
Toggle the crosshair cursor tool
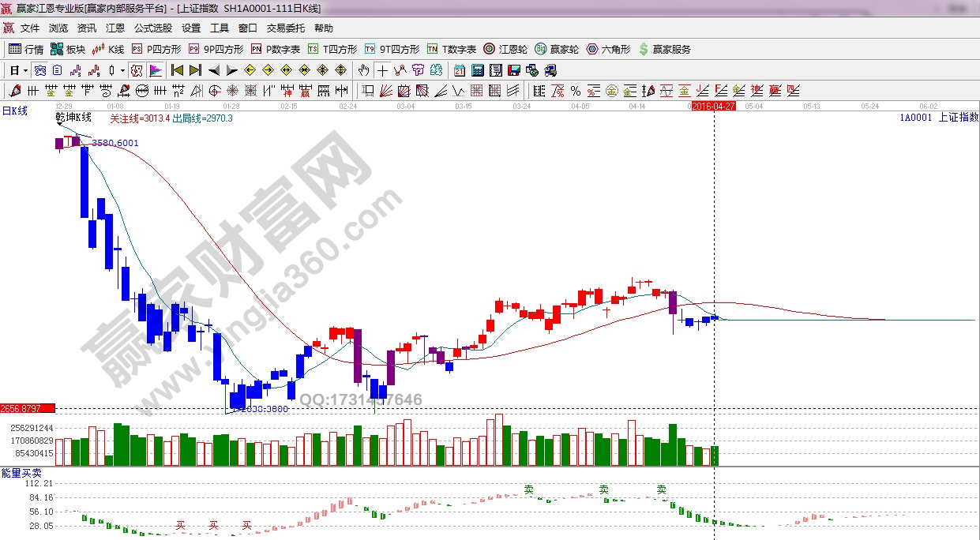(x=382, y=70)
